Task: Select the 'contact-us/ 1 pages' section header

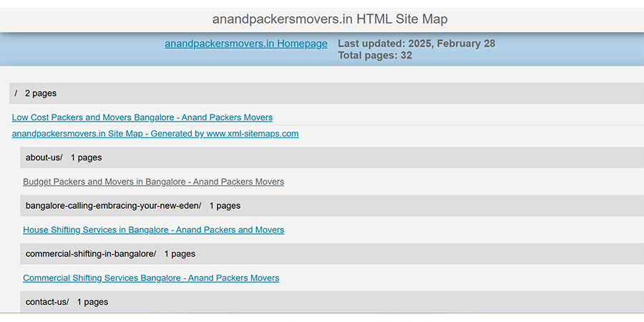Action: click(332, 302)
